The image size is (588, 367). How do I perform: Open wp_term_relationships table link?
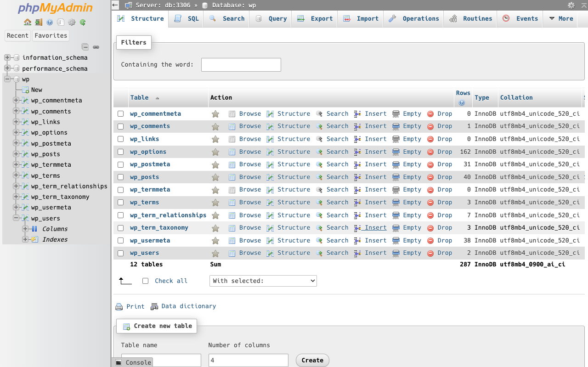(168, 215)
